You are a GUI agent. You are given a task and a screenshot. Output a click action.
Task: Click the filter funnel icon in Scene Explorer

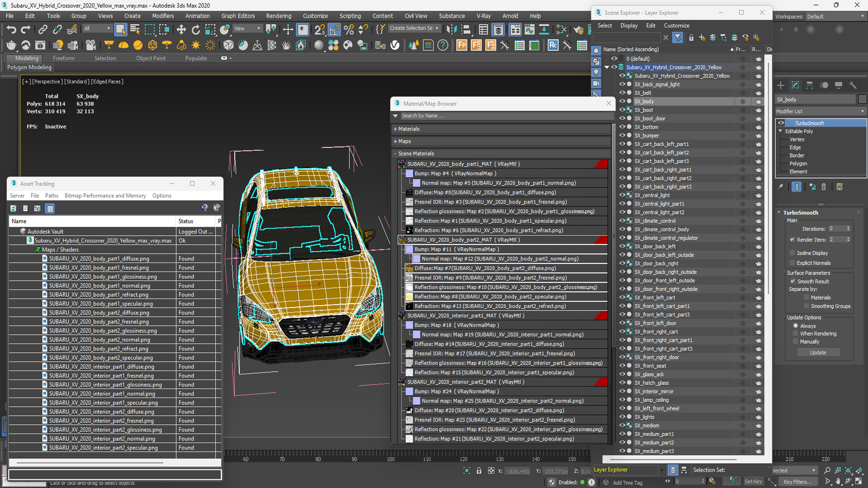click(678, 38)
